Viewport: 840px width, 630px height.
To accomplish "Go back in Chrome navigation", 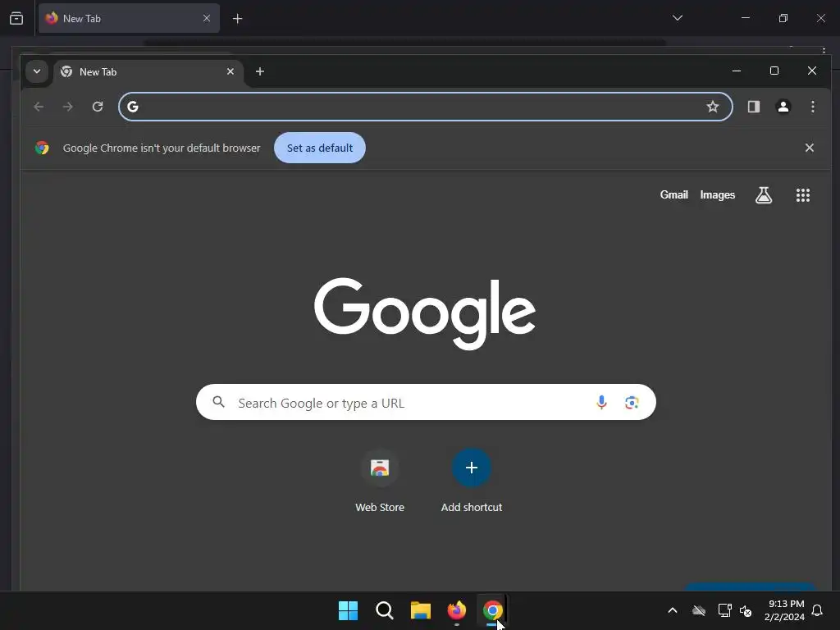I will click(39, 107).
